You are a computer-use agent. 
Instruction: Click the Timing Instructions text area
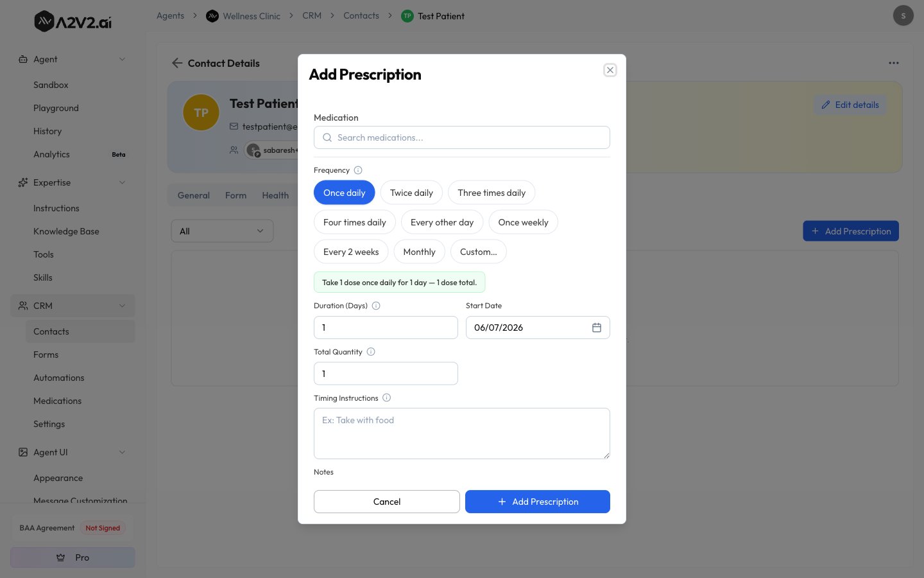[x=462, y=433]
